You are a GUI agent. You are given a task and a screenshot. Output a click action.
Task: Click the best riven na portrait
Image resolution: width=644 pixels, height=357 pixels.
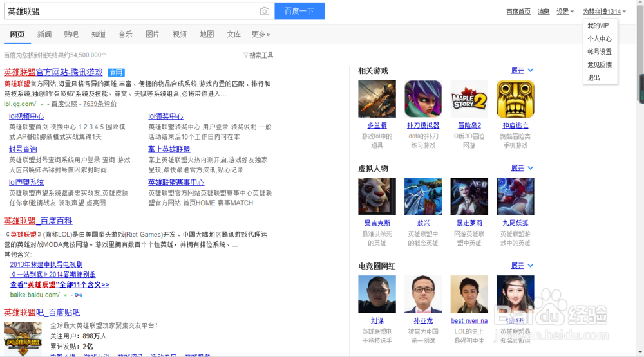tap(469, 294)
